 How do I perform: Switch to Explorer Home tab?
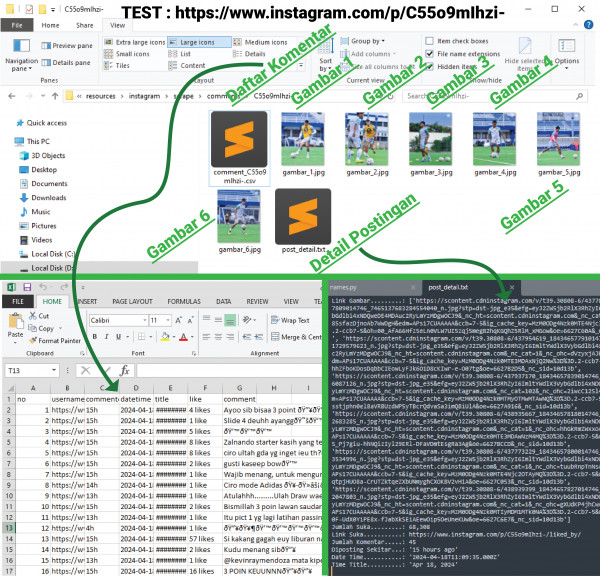(50, 25)
